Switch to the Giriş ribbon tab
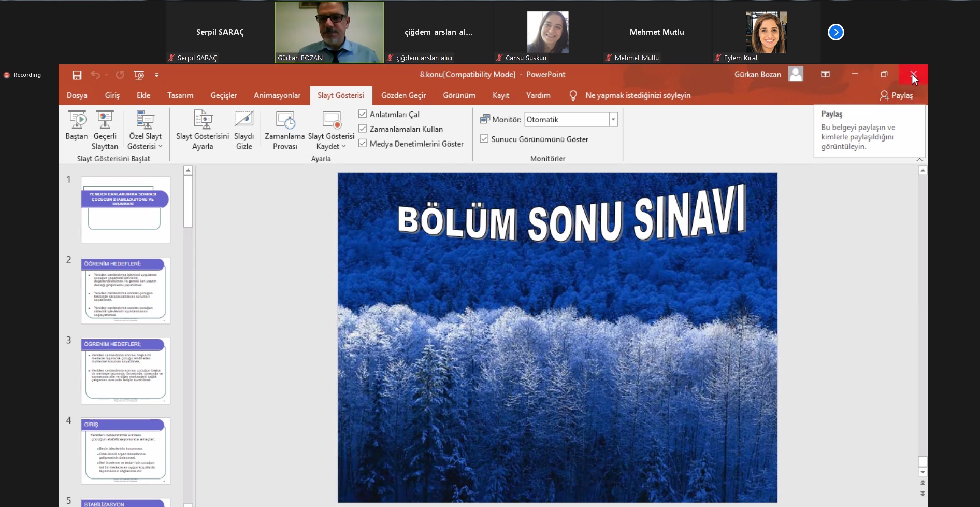 click(x=112, y=95)
